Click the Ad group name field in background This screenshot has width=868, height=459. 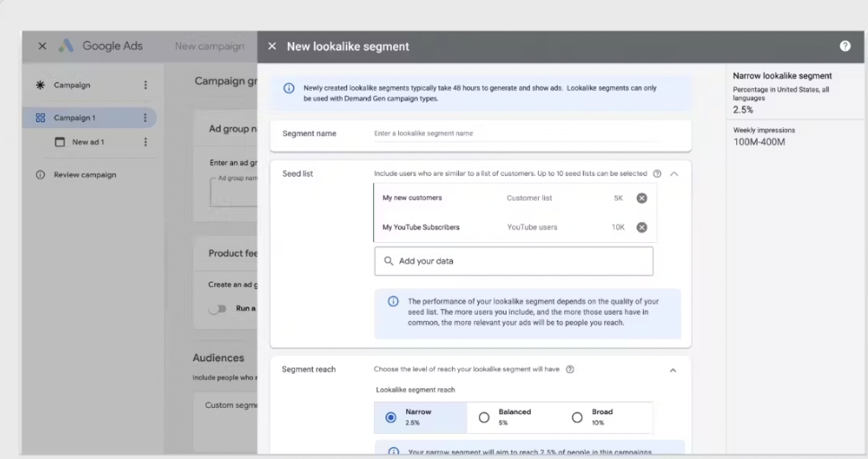tap(234, 192)
